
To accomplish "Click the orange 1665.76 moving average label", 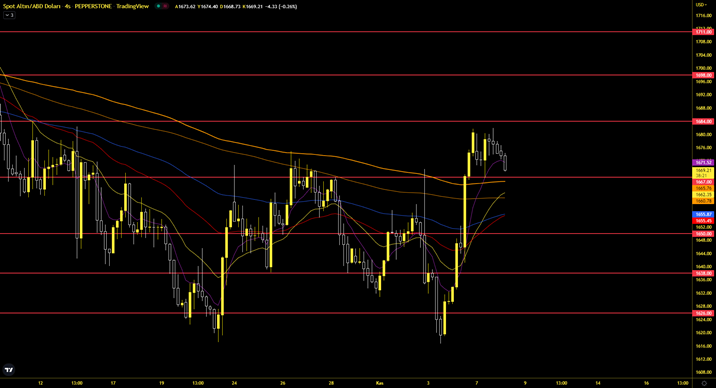I will point(703,188).
